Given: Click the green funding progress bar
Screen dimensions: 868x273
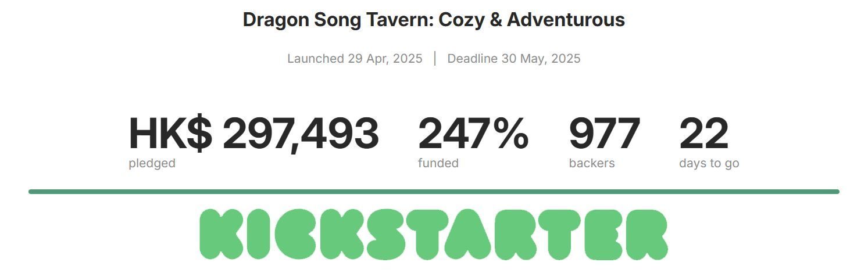Looking at the screenshot, I should [x=434, y=192].
